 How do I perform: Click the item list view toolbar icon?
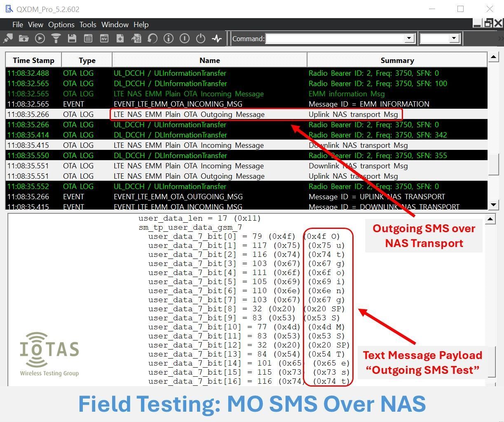[x=88, y=39]
